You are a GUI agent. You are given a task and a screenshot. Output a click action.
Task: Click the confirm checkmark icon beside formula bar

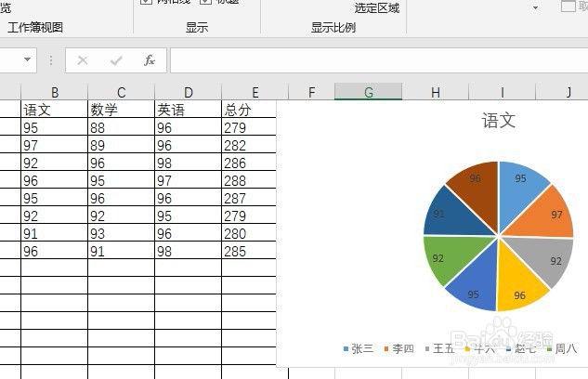(x=116, y=60)
